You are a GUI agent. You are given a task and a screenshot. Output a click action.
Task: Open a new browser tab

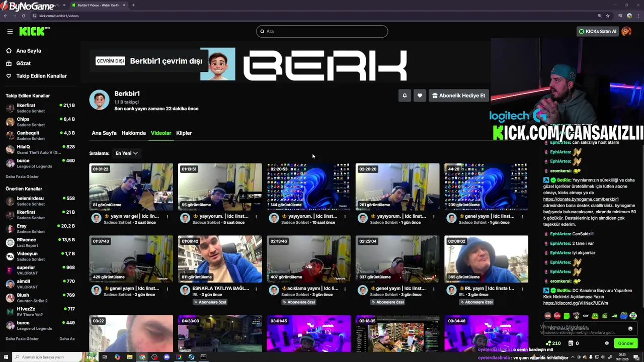[x=133, y=5]
